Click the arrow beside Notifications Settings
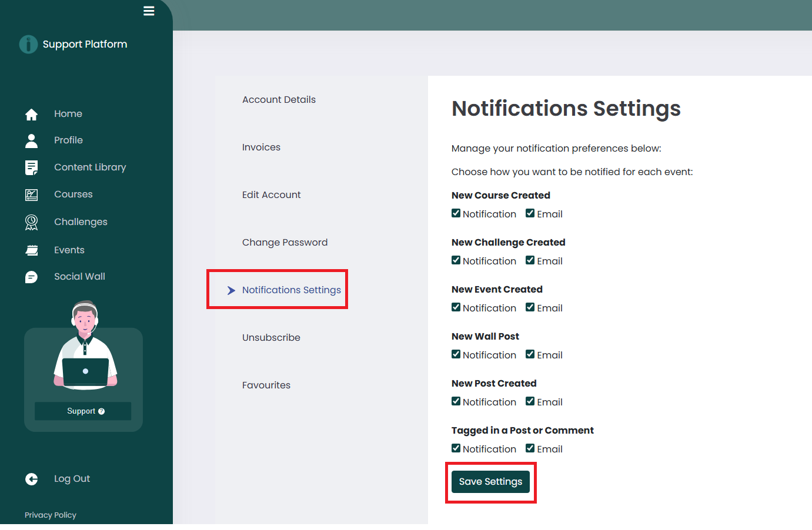Viewport: 812px width, 530px height. (x=231, y=290)
